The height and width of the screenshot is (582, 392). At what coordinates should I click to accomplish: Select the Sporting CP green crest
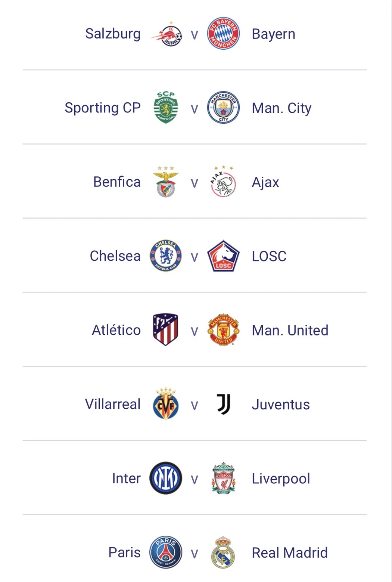coord(166,108)
